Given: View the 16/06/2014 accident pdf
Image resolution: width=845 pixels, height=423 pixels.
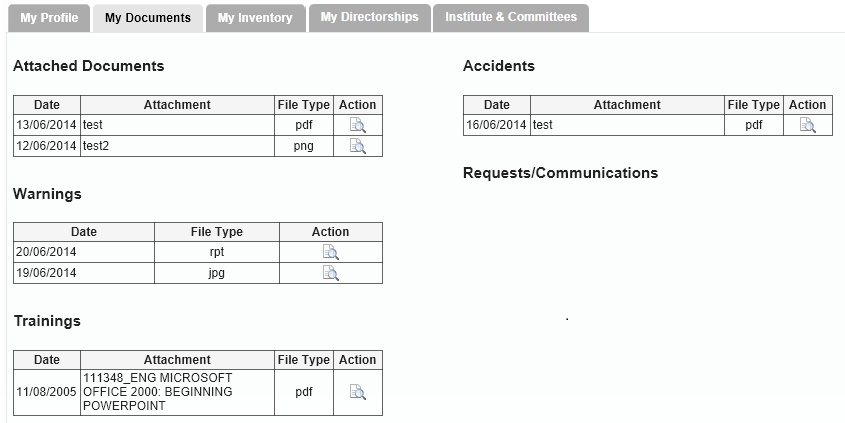Looking at the screenshot, I should (x=808, y=125).
